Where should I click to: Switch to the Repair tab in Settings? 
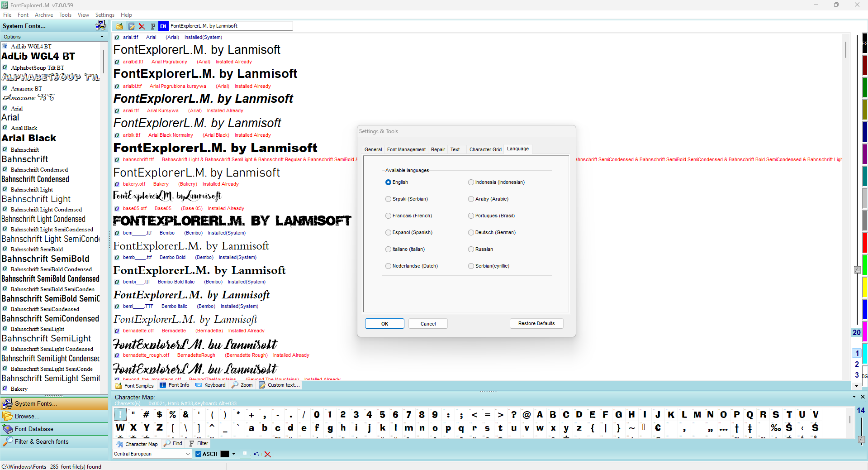tap(438, 149)
